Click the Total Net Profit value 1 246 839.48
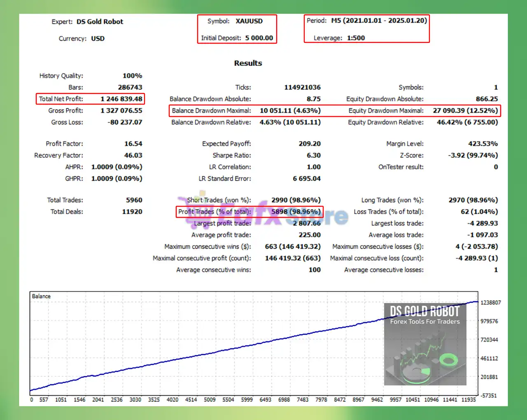 coord(121,99)
